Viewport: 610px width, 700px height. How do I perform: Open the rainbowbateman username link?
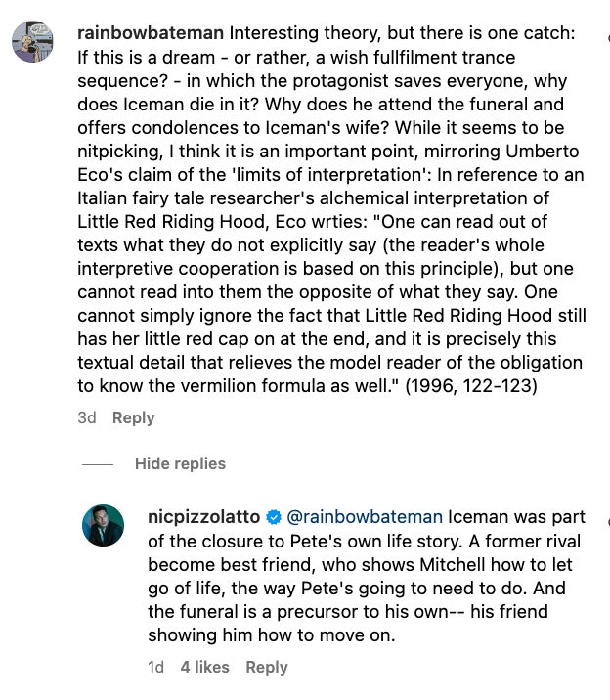coord(140,33)
